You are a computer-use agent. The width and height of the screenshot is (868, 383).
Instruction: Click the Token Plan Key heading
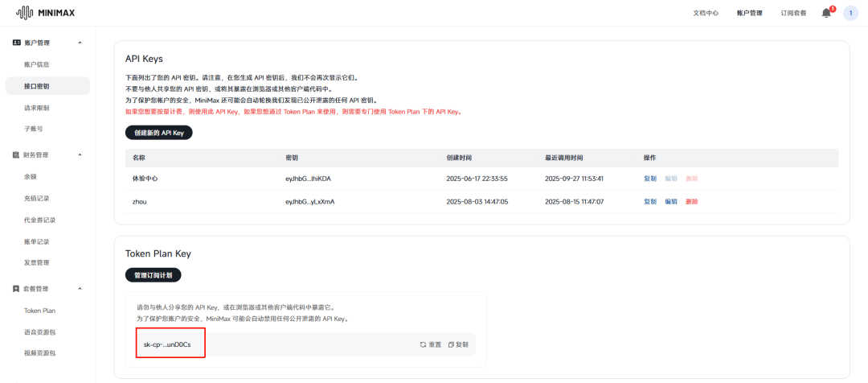(158, 253)
